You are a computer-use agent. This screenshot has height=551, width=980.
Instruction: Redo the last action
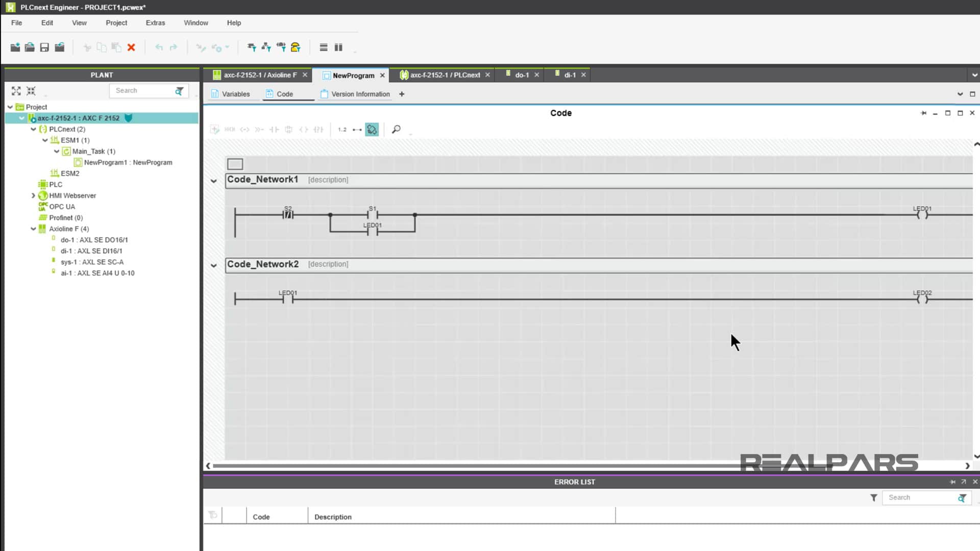[x=174, y=47]
